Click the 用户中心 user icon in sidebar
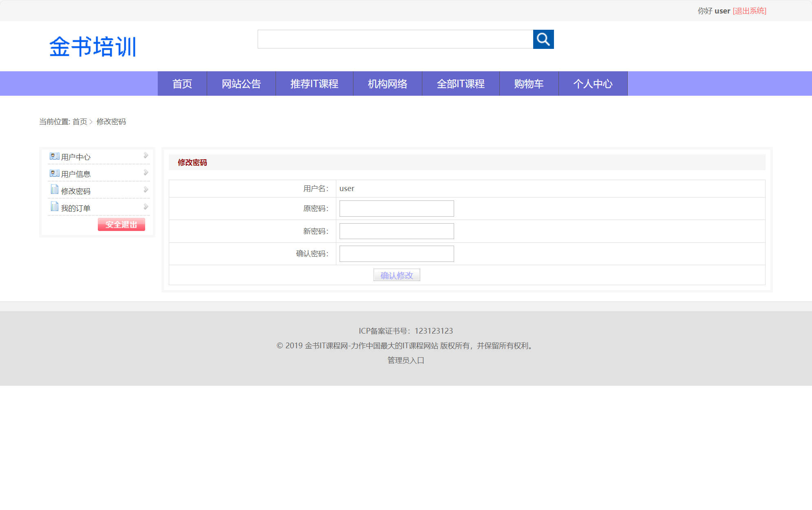Screen dimensions: 812x510 [54, 156]
